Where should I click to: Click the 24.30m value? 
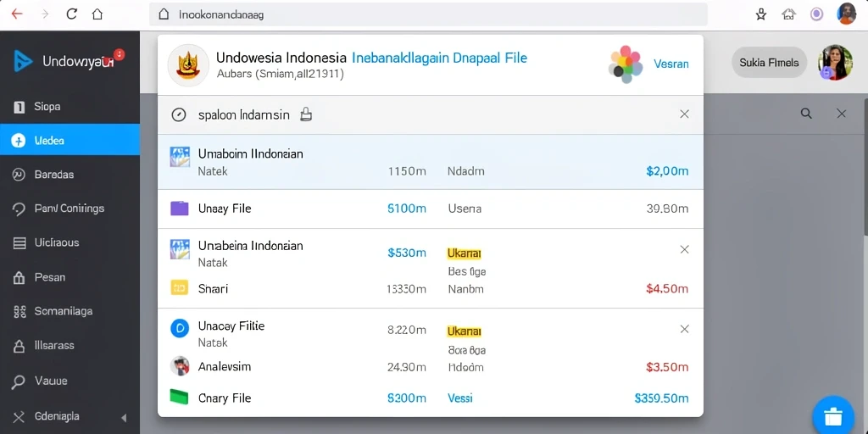(x=407, y=367)
